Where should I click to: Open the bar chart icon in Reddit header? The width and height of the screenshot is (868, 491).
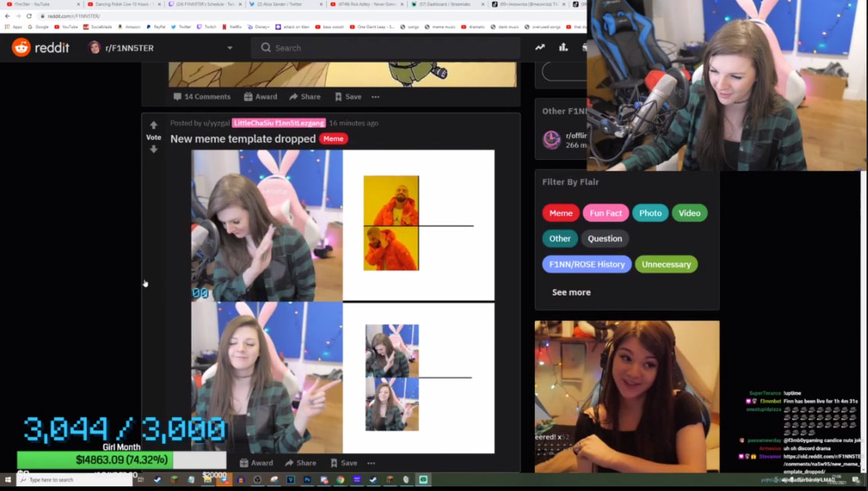click(563, 48)
